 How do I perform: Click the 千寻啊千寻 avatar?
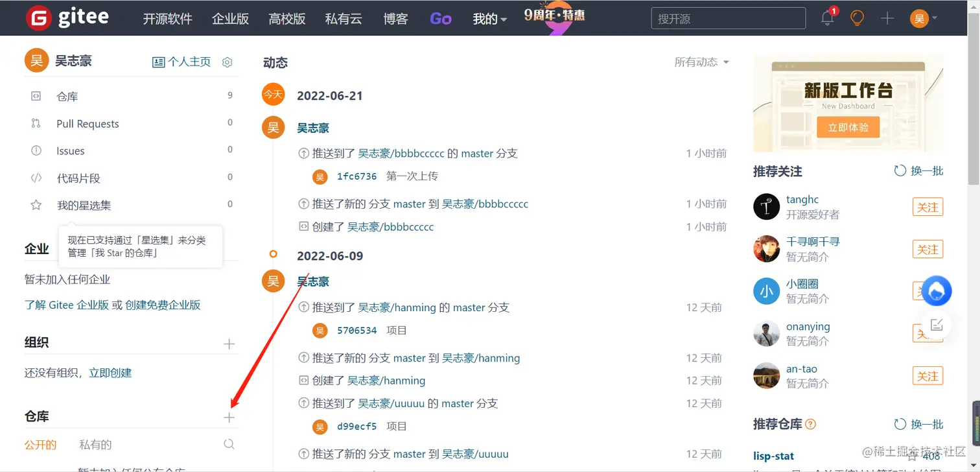(766, 249)
